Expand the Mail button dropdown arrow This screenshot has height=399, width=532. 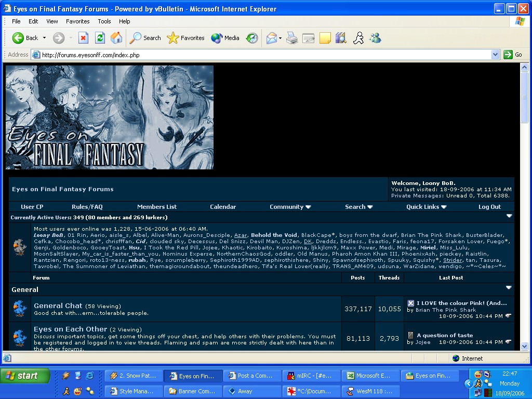pyautogui.click(x=280, y=38)
